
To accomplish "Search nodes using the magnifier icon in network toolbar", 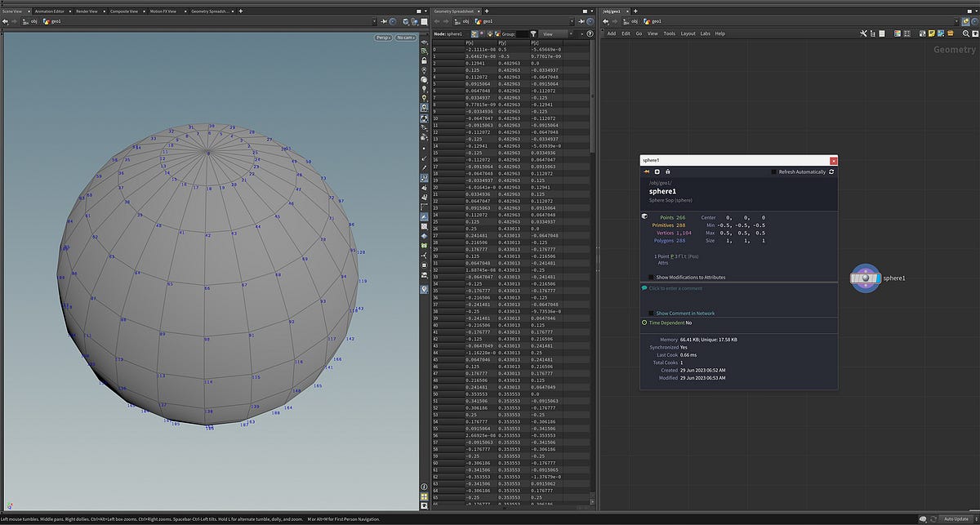I will 966,33.
